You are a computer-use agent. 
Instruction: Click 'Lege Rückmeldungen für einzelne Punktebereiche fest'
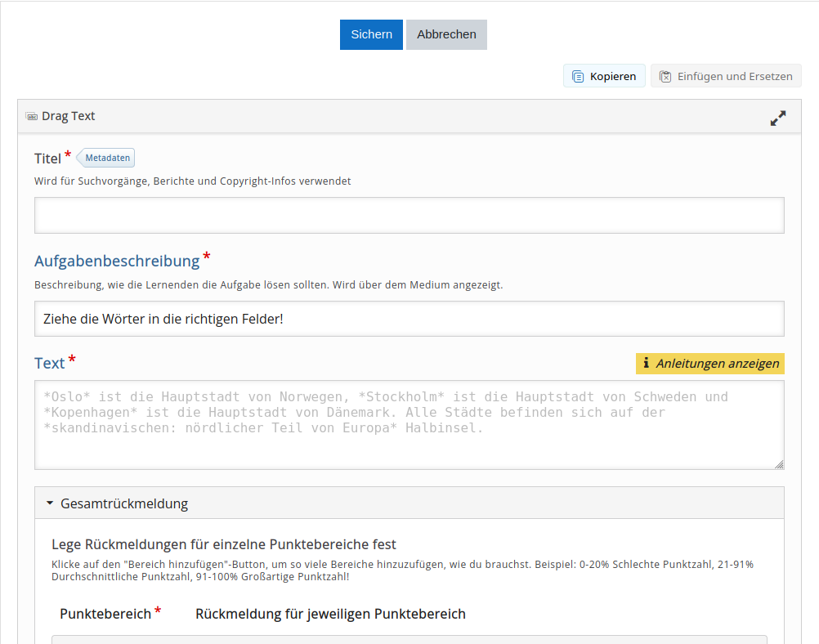pos(224,544)
